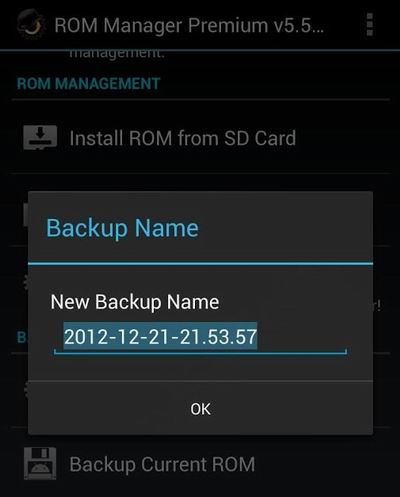Choose the Backup Current ROM text entry
This screenshot has height=497, width=400.
point(162,464)
